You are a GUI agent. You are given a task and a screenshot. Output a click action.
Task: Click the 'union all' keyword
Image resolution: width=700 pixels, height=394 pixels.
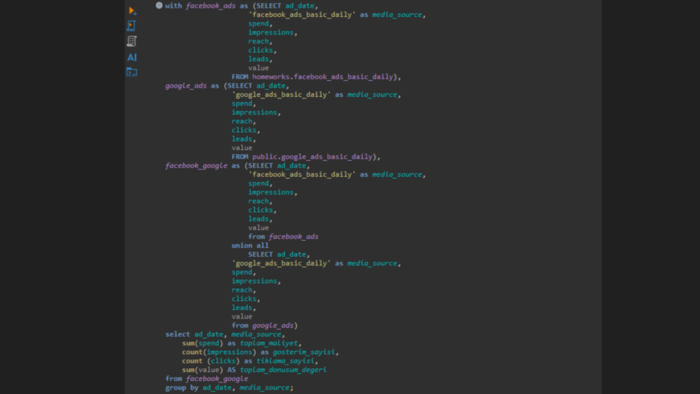coord(250,245)
